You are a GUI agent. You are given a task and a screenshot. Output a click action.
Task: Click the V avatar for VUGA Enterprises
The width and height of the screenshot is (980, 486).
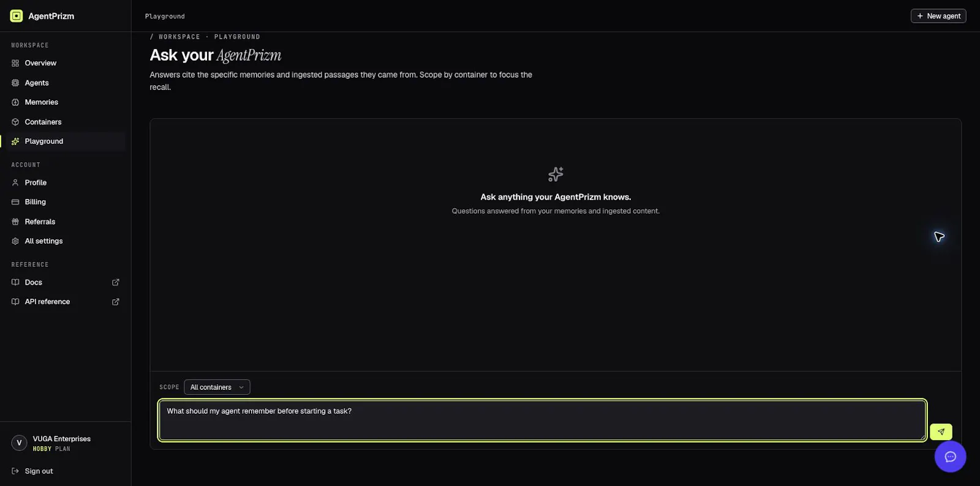[19, 443]
